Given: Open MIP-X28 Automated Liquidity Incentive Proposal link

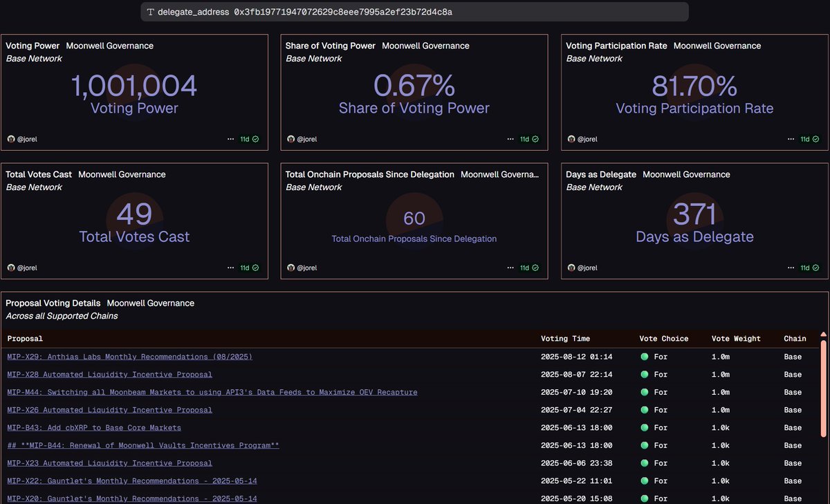Looking at the screenshot, I should (x=109, y=375).
